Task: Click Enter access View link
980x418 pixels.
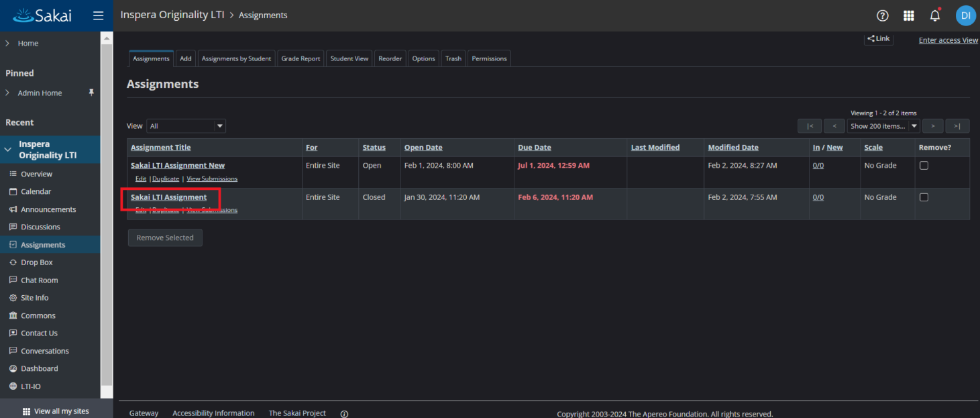Action: 948,40
